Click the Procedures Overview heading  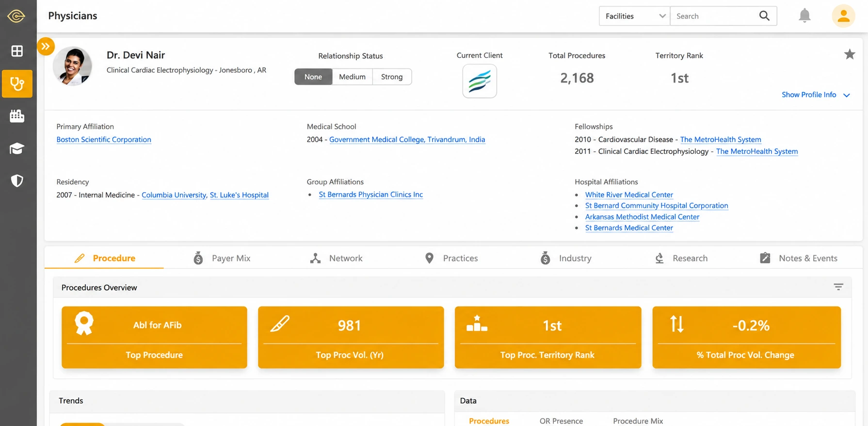(x=99, y=288)
